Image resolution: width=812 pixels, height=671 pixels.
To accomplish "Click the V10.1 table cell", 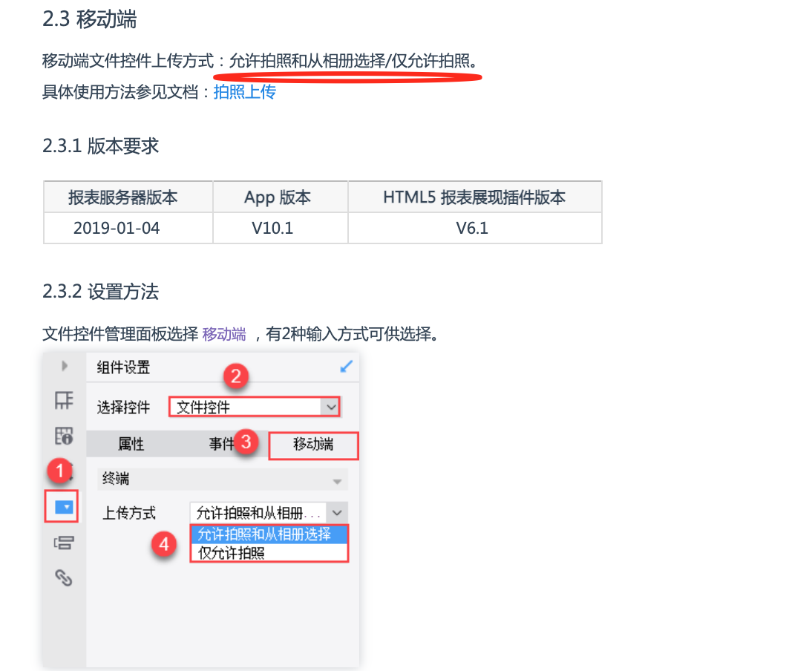I will (x=280, y=228).
